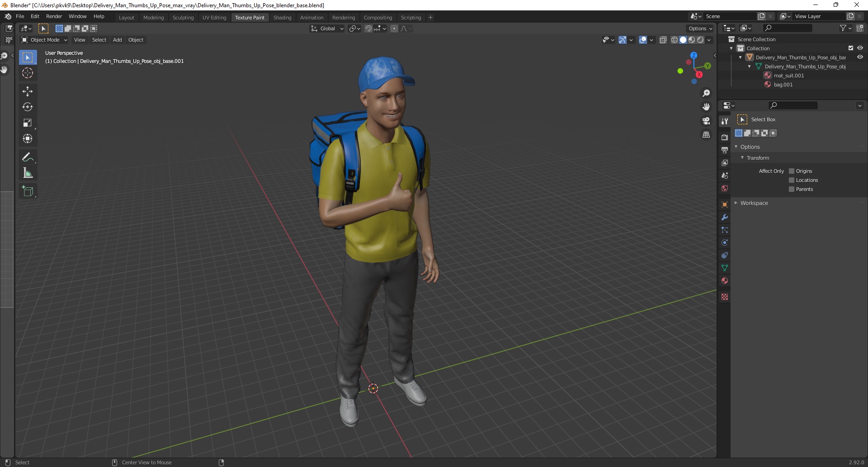Collapse the Collection tree row

[x=731, y=48]
